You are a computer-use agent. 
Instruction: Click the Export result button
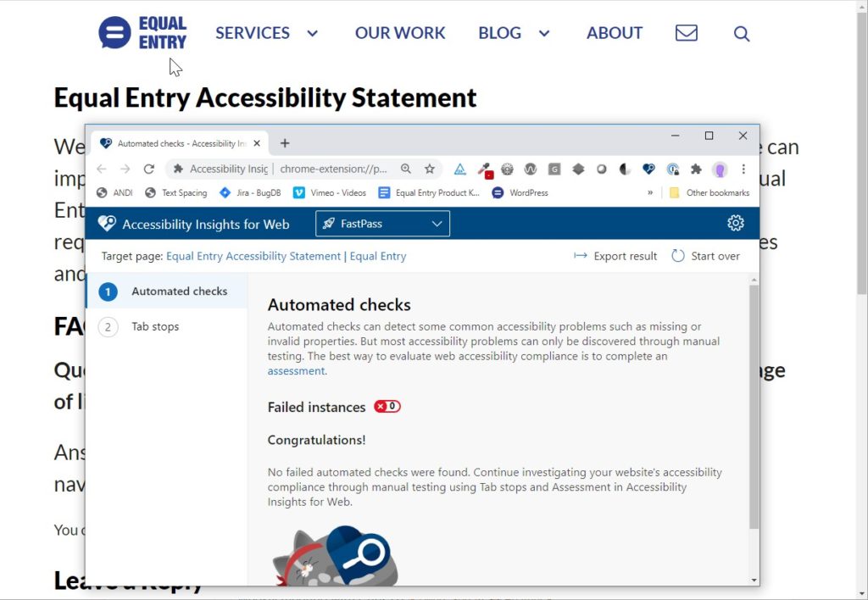pos(615,256)
